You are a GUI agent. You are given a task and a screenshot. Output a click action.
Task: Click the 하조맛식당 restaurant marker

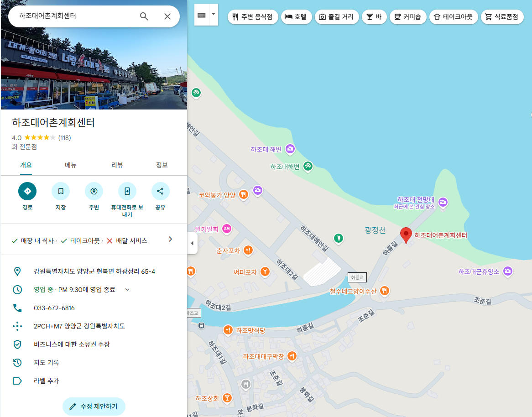pos(228,330)
